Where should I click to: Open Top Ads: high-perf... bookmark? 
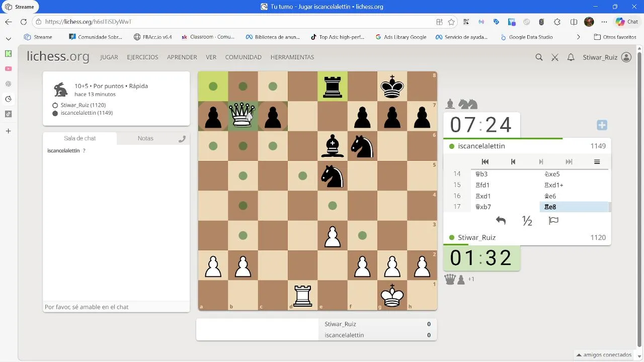(337, 37)
